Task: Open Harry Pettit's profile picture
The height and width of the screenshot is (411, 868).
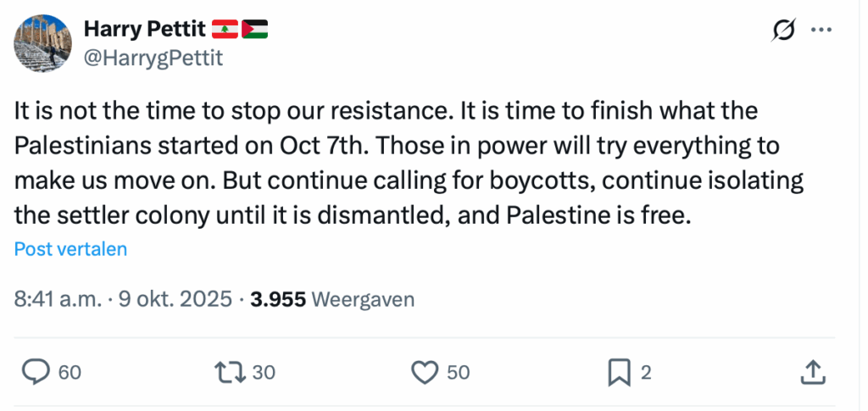Action: 43,42
